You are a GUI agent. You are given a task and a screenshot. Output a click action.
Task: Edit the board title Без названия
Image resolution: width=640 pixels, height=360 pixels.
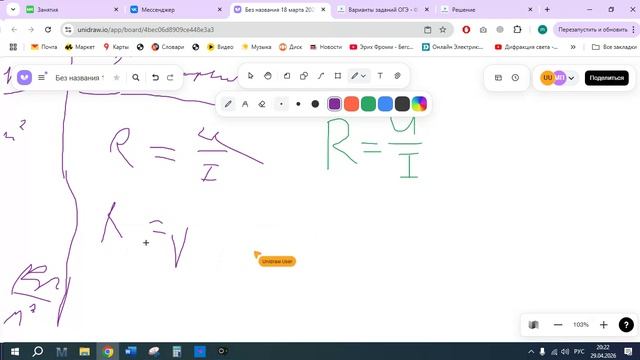[x=80, y=78]
